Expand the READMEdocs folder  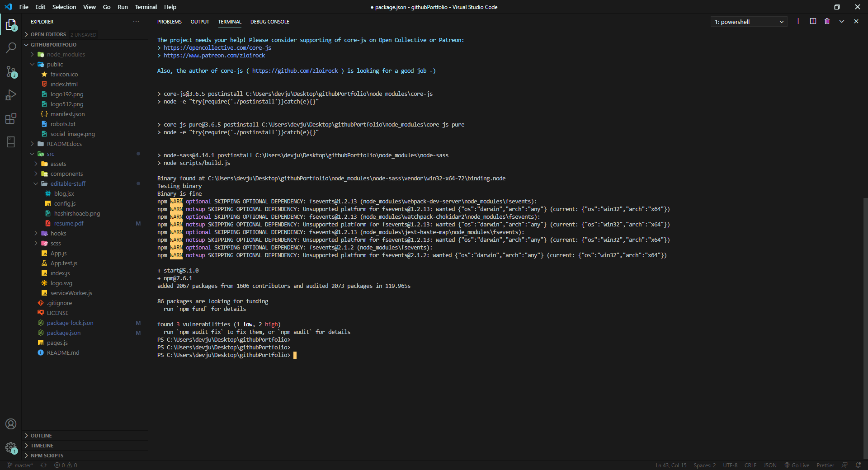[85, 144]
